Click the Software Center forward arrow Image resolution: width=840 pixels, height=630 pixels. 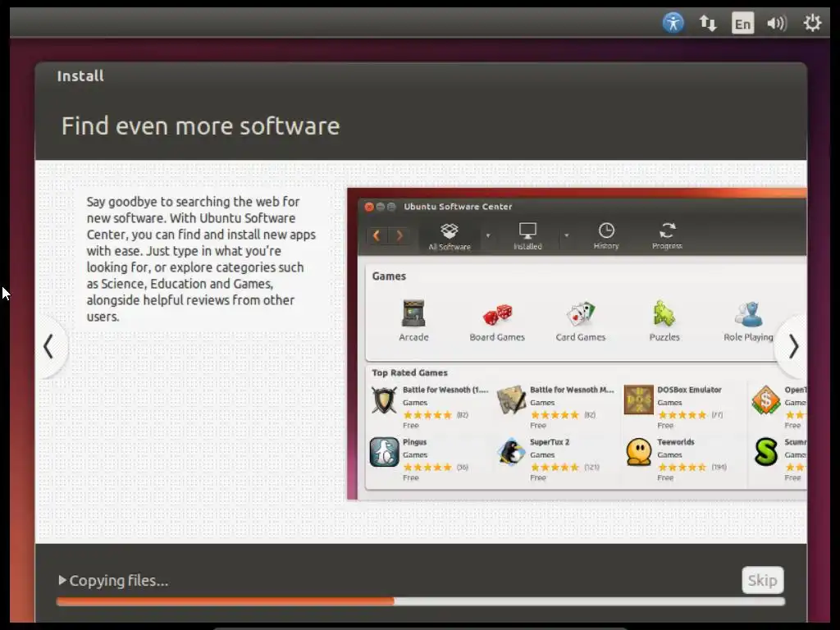pyautogui.click(x=399, y=235)
